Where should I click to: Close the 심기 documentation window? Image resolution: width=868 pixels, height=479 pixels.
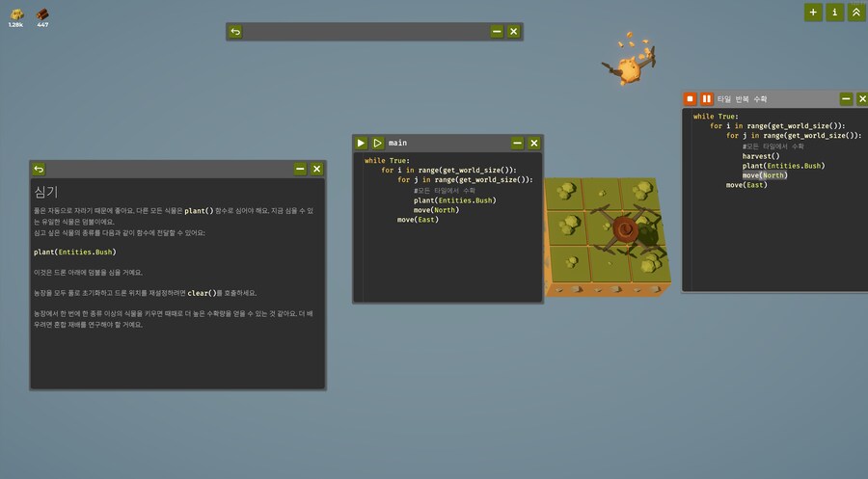pos(316,169)
